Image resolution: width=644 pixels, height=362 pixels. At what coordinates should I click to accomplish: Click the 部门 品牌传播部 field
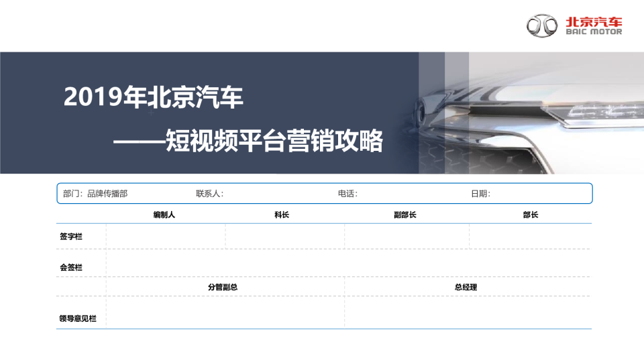tap(95, 194)
